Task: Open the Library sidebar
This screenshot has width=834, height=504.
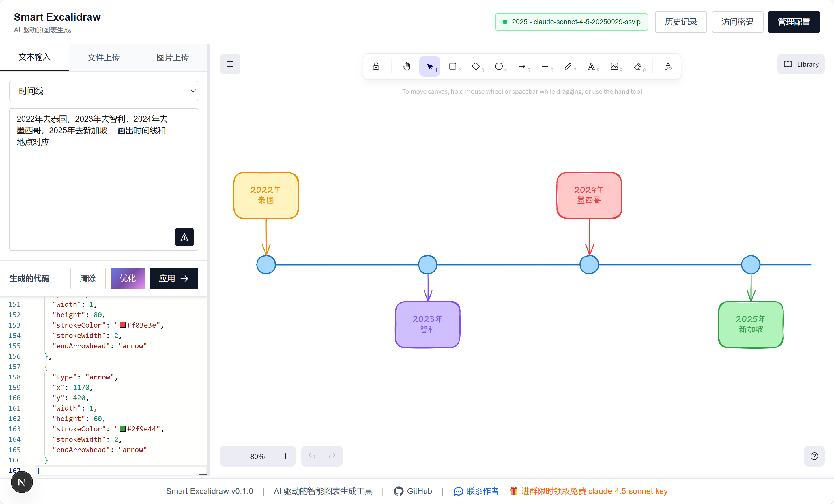Action: click(x=801, y=64)
